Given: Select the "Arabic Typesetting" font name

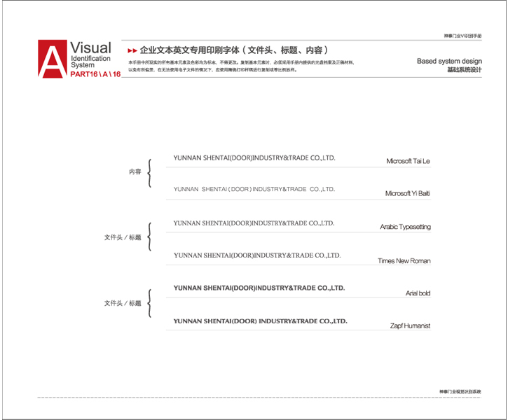Looking at the screenshot, I should point(405,227).
